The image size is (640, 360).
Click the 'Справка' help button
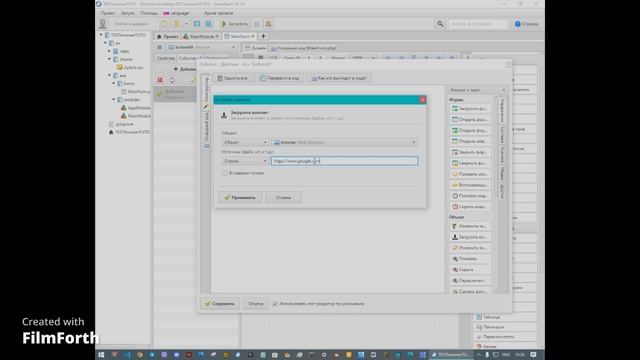click(x=527, y=24)
